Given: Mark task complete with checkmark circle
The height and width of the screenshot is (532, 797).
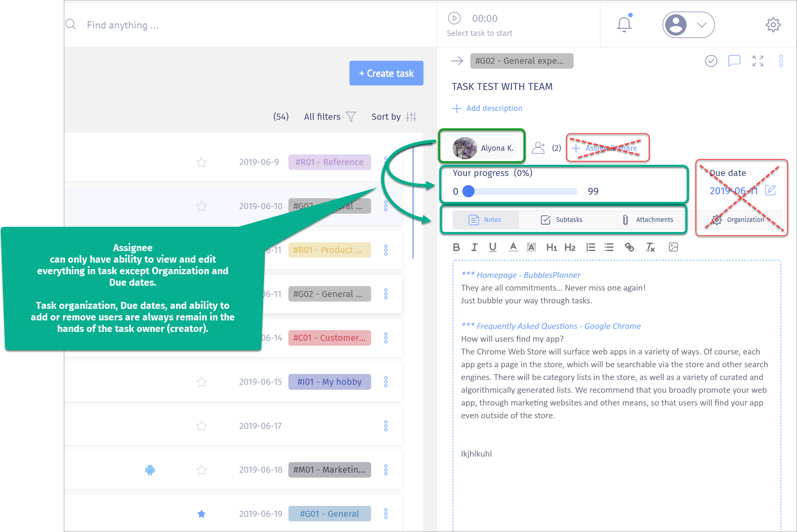Looking at the screenshot, I should coord(711,61).
